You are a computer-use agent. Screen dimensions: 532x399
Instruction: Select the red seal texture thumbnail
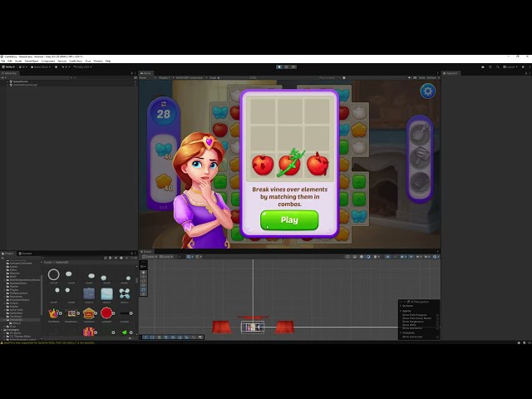pos(106,313)
